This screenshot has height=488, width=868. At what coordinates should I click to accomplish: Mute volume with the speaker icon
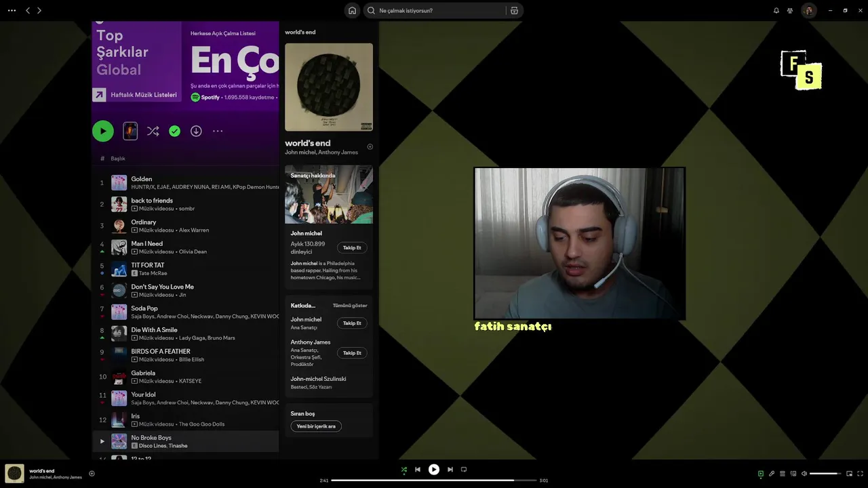[804, 474]
